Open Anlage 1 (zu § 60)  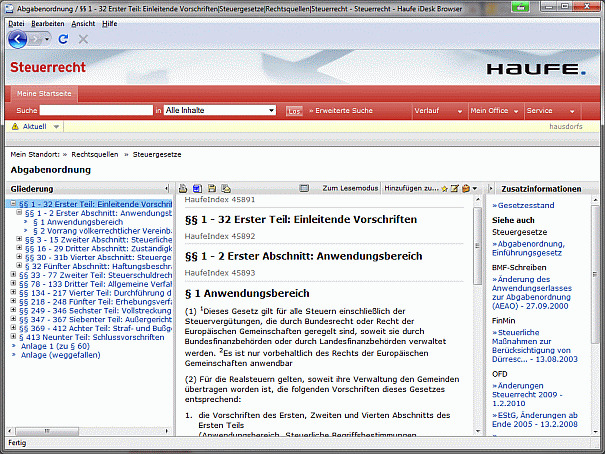point(55,346)
